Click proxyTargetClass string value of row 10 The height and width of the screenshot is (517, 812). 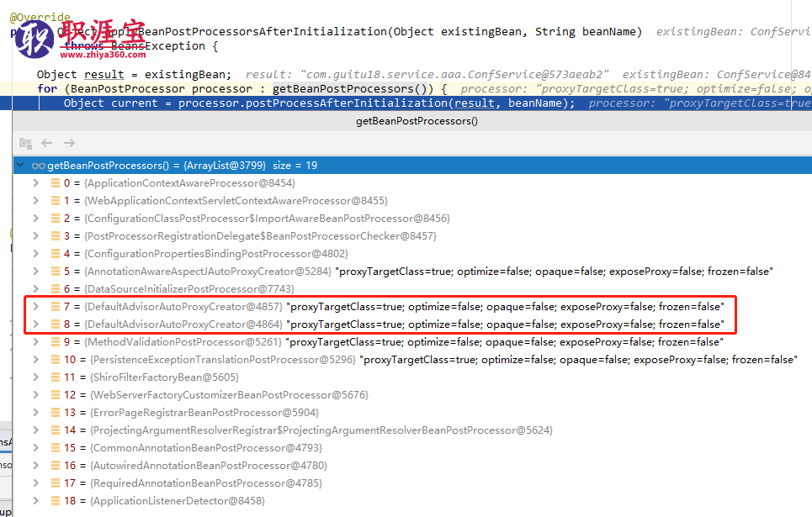[x=578, y=359]
